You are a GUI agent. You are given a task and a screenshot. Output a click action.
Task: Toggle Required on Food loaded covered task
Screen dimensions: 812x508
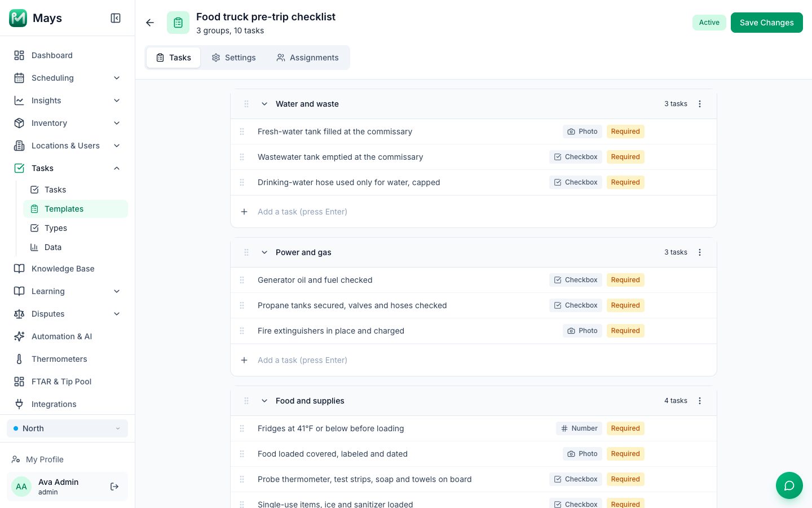click(x=625, y=454)
